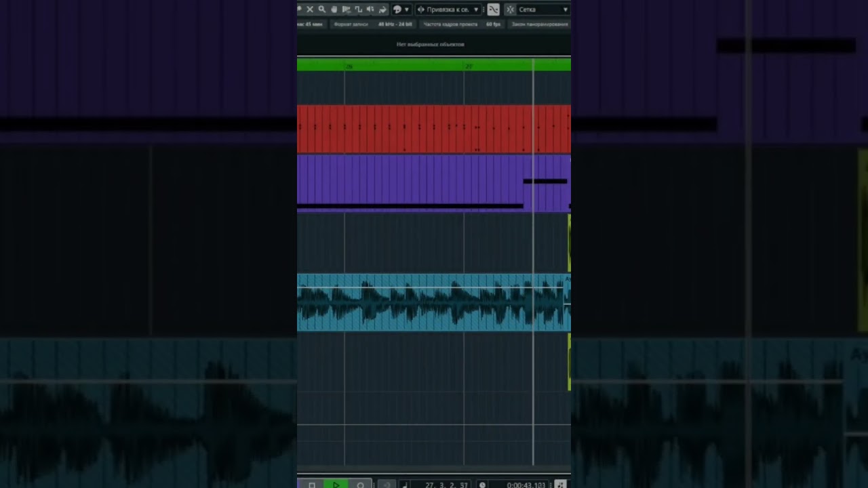Click the '60 fps' frame rate value
The image size is (868, 488).
493,24
